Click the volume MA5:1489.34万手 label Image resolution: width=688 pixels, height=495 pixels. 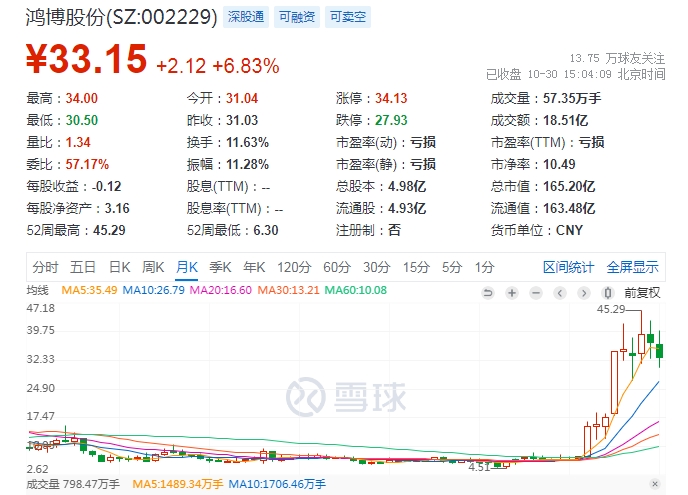[x=178, y=484]
